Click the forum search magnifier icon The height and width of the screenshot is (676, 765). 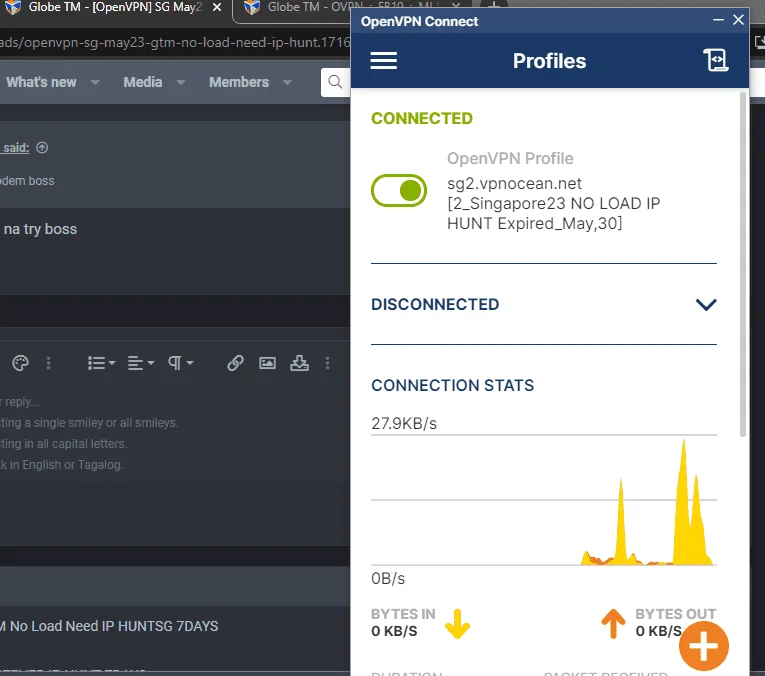pyautogui.click(x=335, y=82)
